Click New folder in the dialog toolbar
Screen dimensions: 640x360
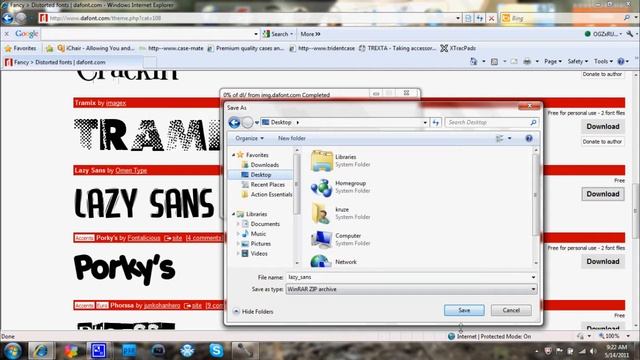tap(291, 138)
